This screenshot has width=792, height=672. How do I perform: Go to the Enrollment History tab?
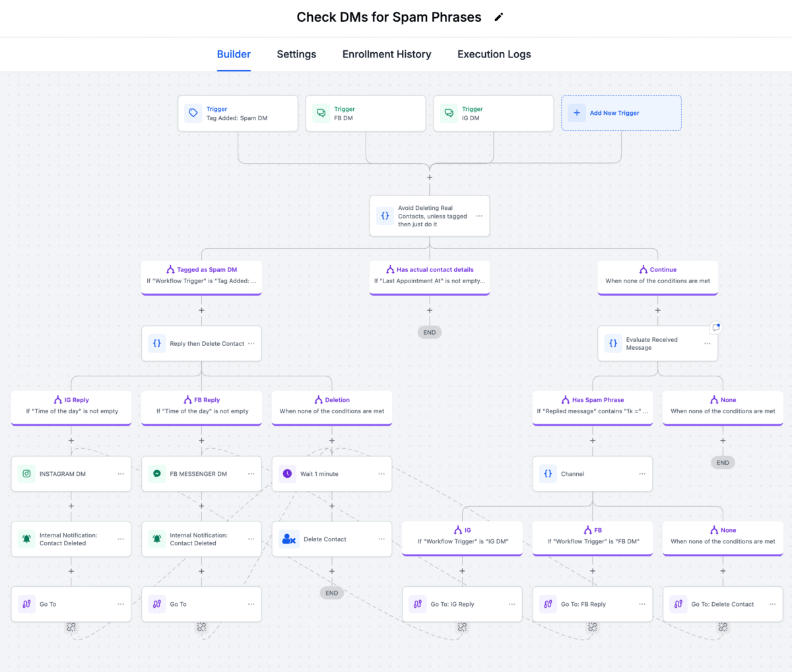pyautogui.click(x=387, y=54)
